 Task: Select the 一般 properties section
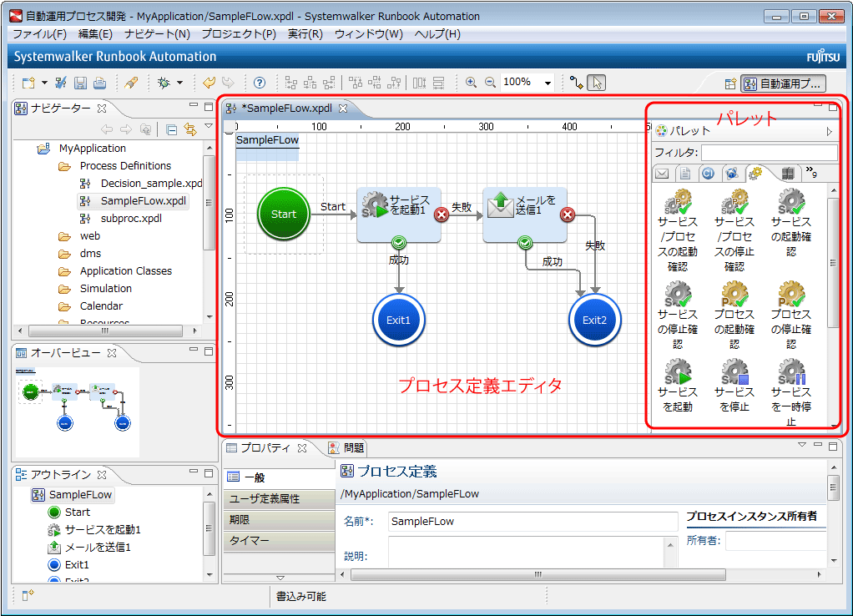click(279, 477)
